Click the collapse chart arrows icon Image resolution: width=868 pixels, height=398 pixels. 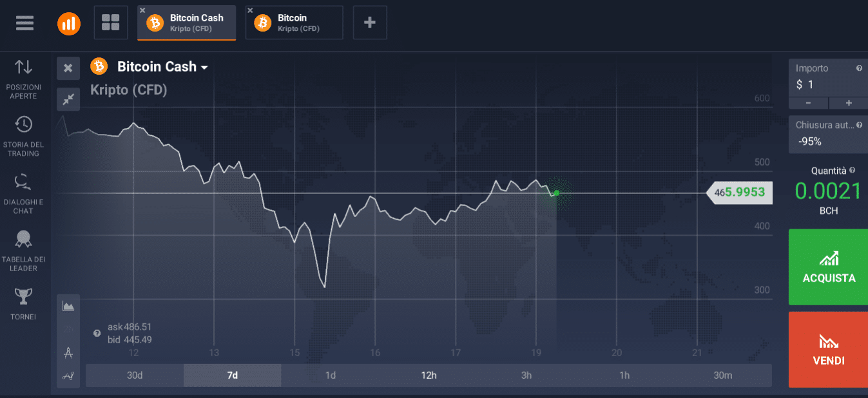point(68,99)
